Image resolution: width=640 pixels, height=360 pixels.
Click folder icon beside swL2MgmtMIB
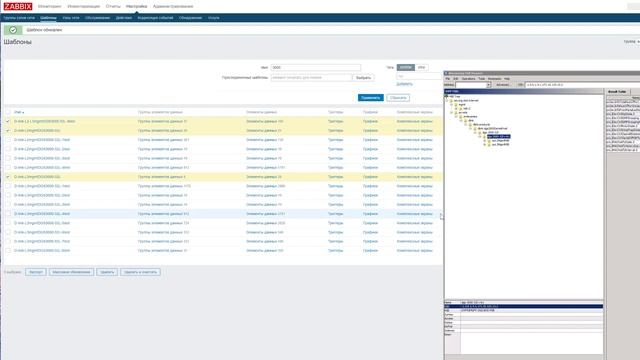point(489,140)
